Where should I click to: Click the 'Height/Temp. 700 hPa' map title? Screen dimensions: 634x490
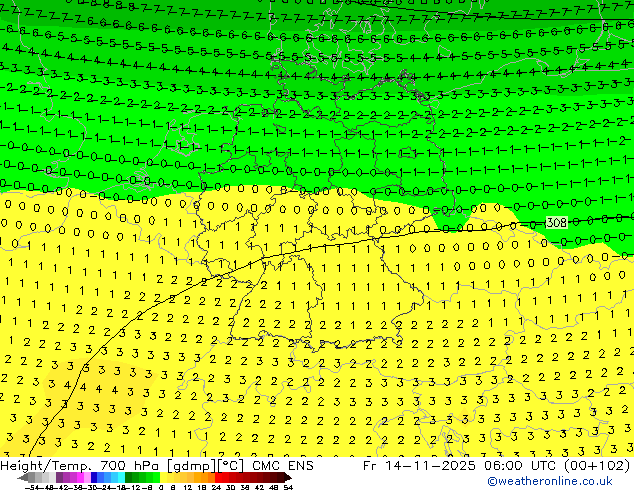80,466
